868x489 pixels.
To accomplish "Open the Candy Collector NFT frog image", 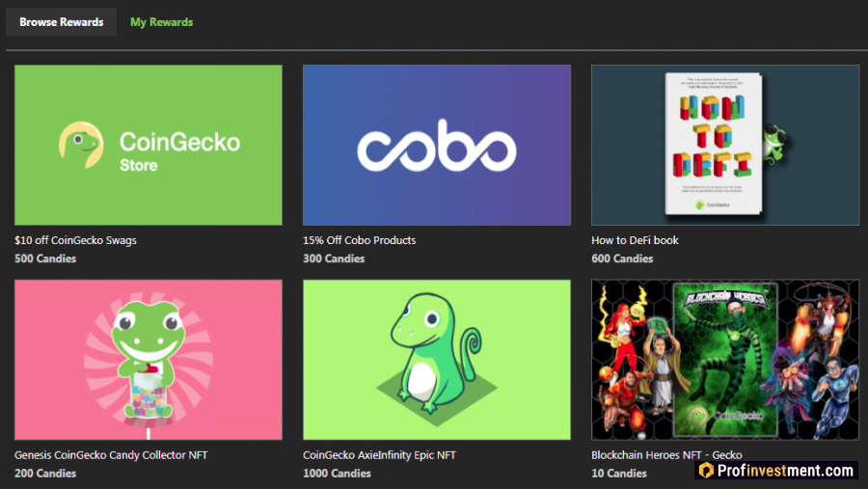I will click(x=149, y=360).
